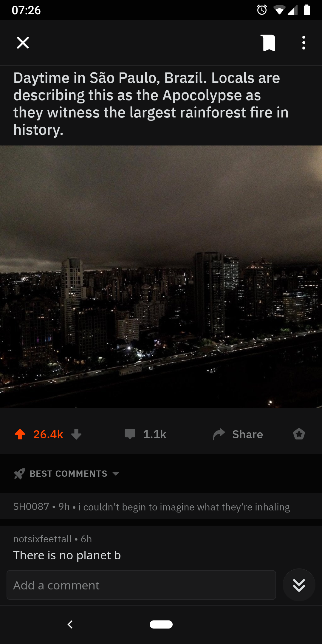
Task: Open the three-dot overflow menu
Action: click(304, 43)
